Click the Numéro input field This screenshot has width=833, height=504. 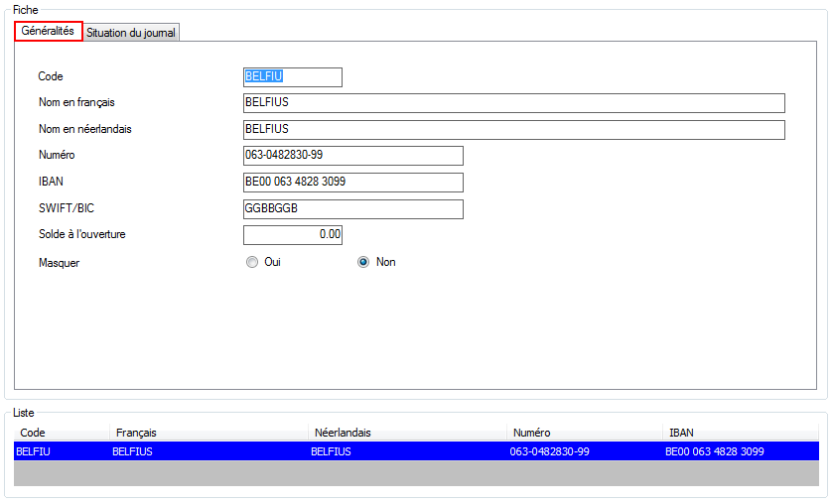[x=353, y=156]
